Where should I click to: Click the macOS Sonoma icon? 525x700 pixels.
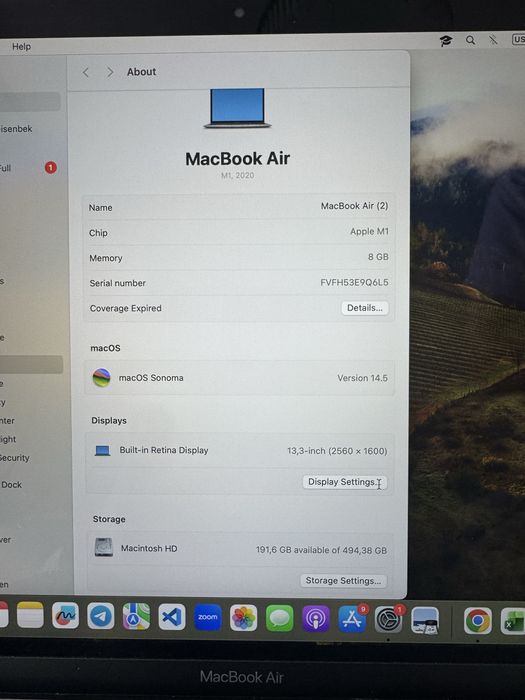coord(101,378)
